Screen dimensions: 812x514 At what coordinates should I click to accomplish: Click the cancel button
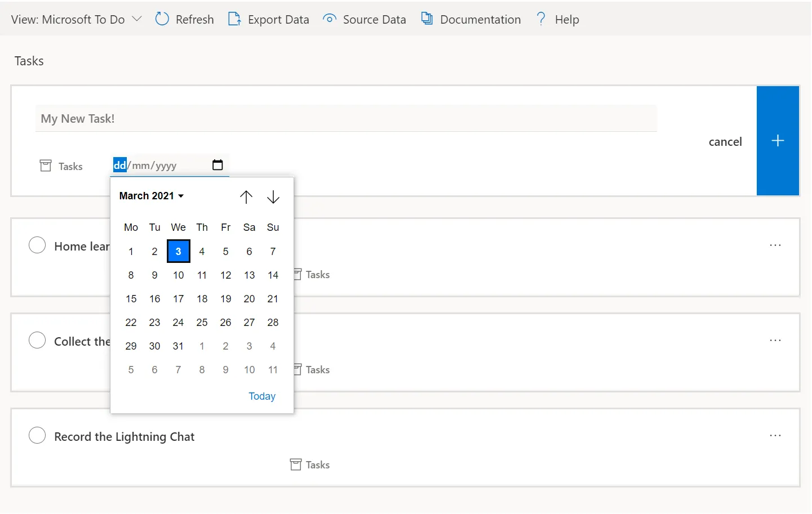coord(725,141)
